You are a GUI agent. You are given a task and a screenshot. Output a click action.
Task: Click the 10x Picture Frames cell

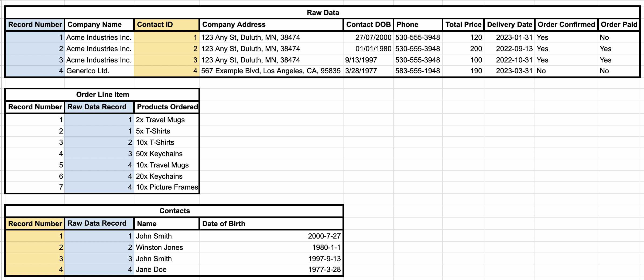point(167,187)
